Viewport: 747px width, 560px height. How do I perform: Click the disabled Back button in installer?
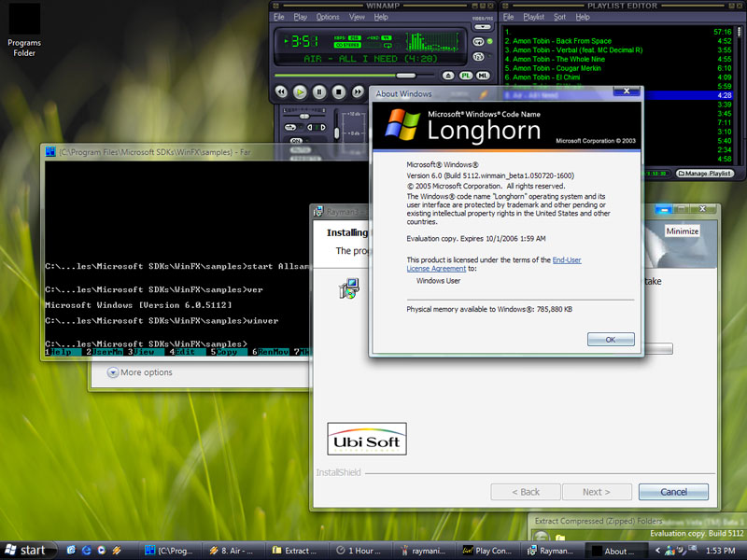(526, 492)
